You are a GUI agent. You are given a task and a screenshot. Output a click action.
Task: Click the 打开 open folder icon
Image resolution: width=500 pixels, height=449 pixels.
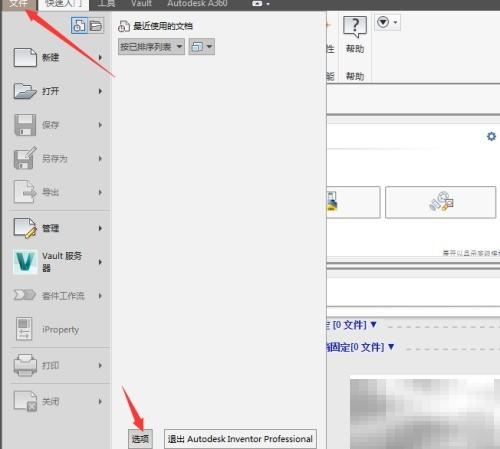pyautogui.click(x=25, y=91)
